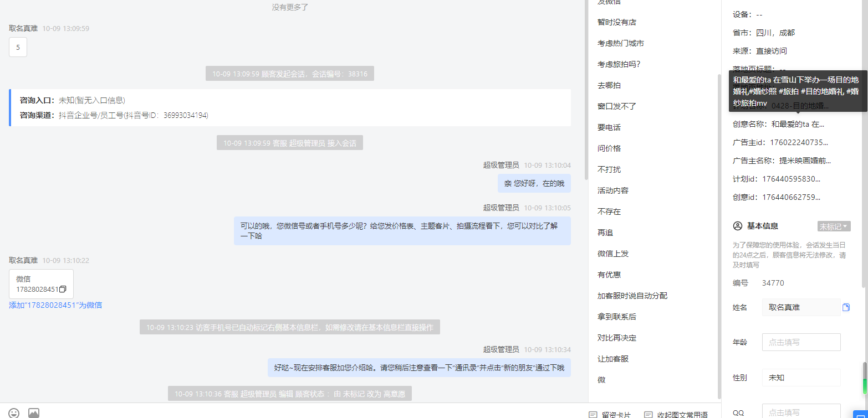Image resolution: width=868 pixels, height=418 pixels.
Task: Select quick phrase 窗口发不了
Action: point(616,106)
